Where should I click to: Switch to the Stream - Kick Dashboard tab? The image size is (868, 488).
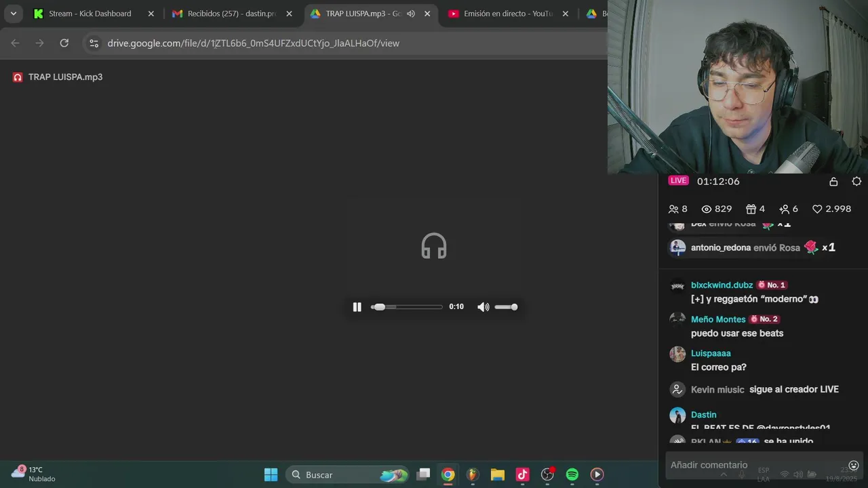90,14
